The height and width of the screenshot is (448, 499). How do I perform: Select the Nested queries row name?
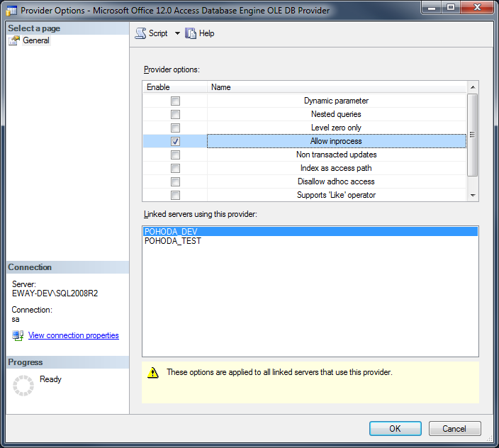(x=337, y=114)
